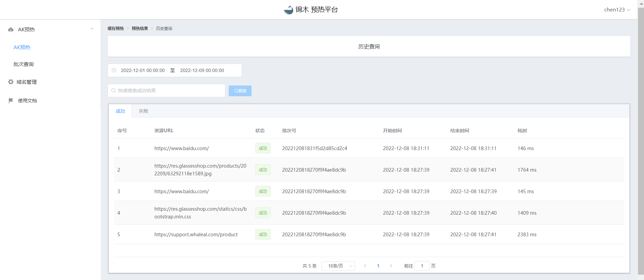Click the 耗时 column header
644x280 pixels.
point(522,131)
